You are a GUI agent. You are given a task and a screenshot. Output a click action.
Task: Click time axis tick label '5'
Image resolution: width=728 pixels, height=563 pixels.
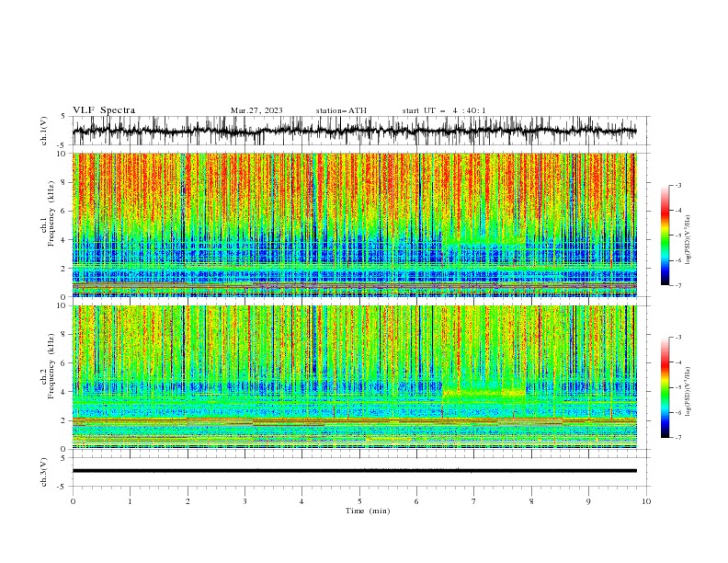359,501
